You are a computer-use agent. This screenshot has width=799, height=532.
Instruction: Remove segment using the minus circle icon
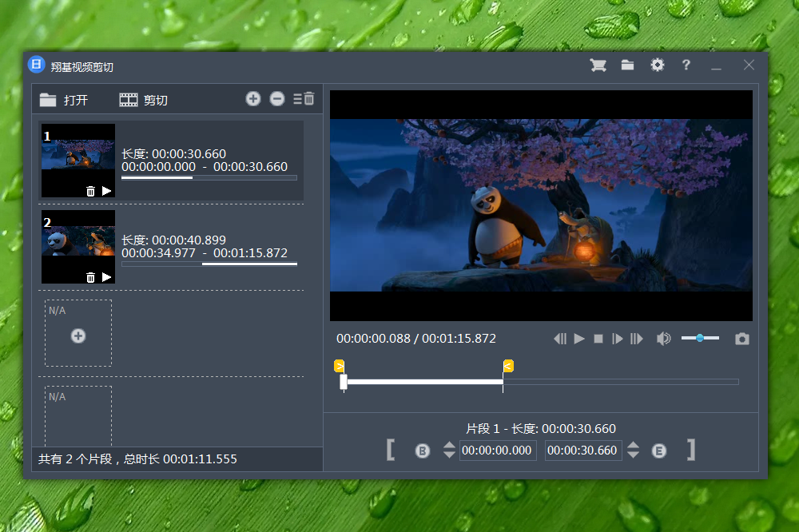pos(277,99)
